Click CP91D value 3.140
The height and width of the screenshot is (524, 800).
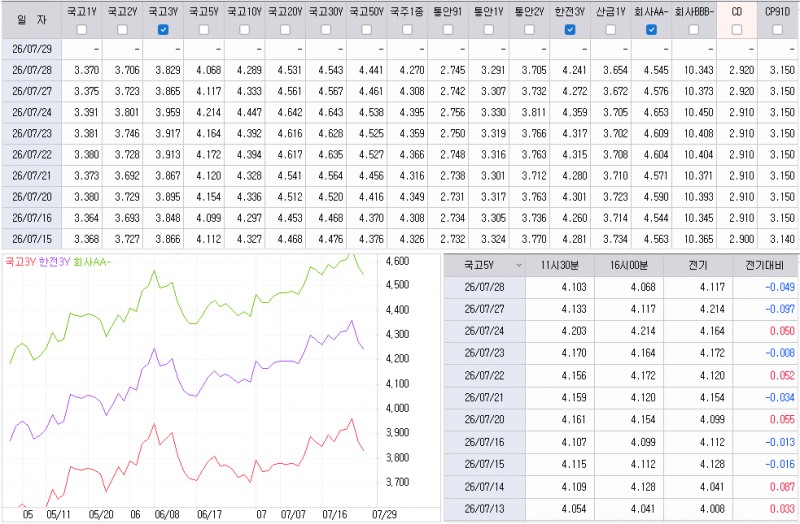[782, 239]
